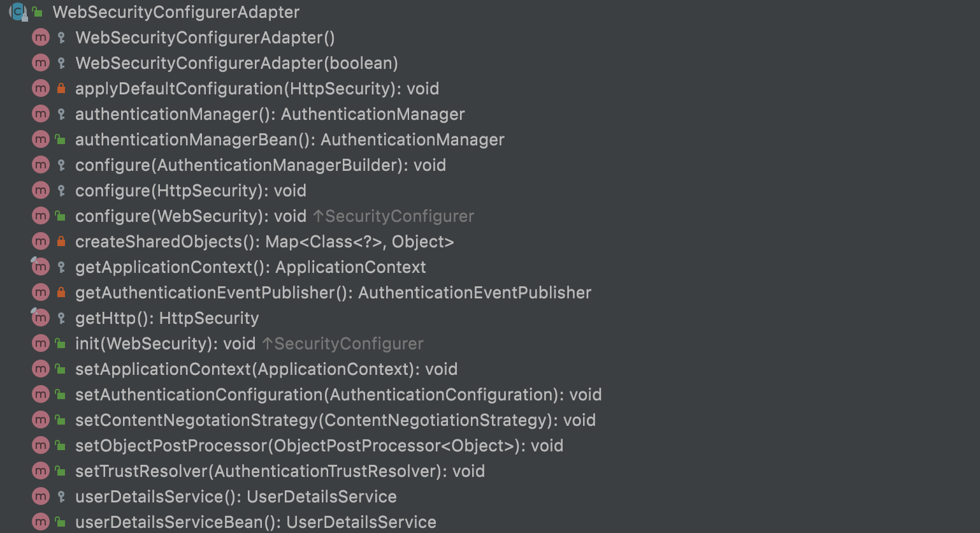Select getApplicationContext() method entry
Viewport: 980px width, 533px height.
250,267
